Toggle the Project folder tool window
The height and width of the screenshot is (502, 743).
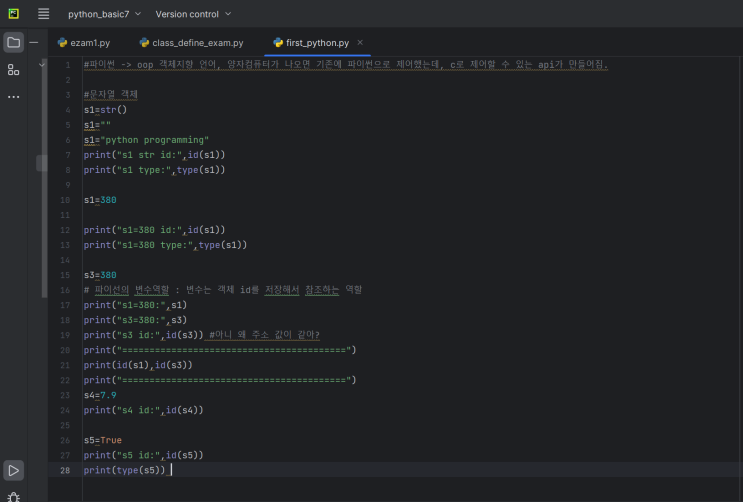[x=13, y=43]
